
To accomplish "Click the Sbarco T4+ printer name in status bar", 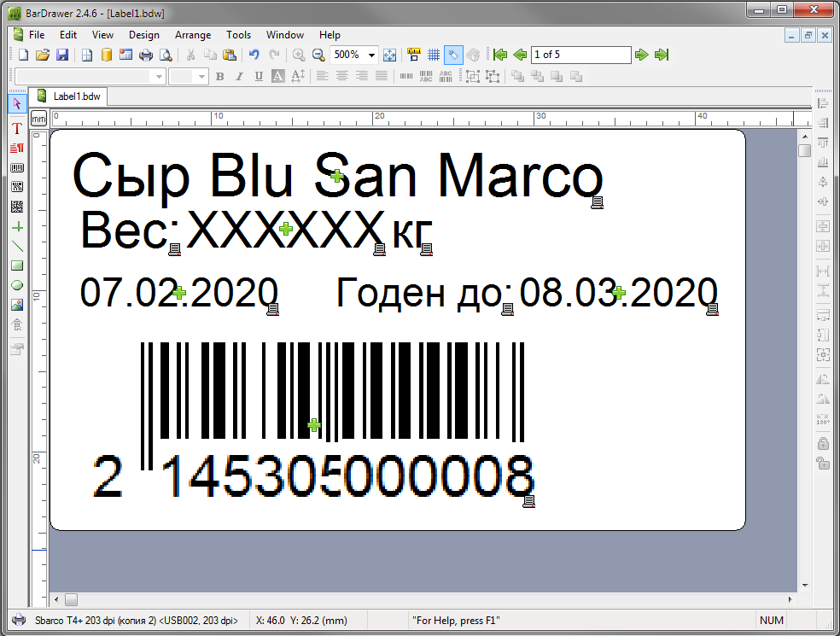I will [x=137, y=621].
